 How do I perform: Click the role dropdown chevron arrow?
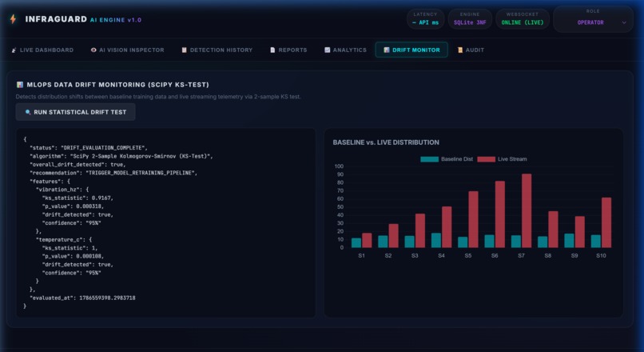click(624, 22)
